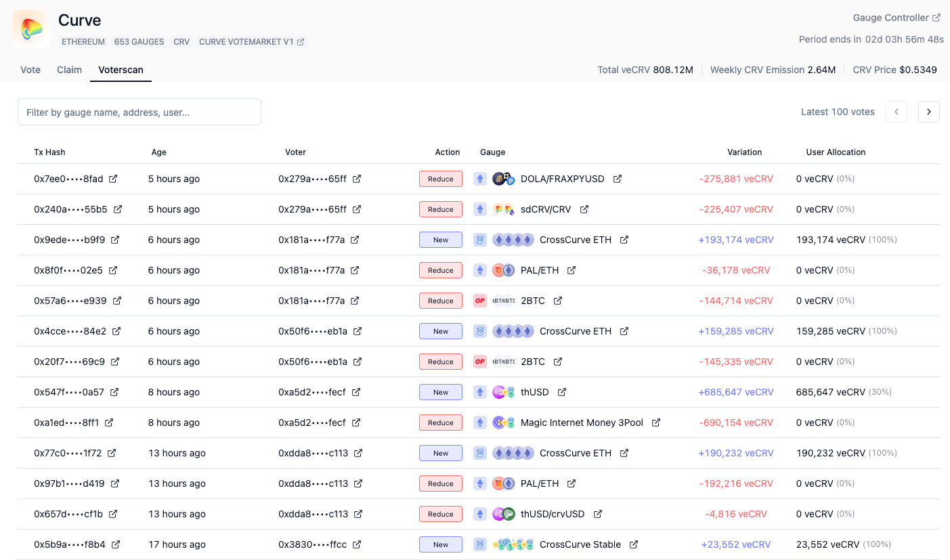950x560 pixels.
Task: Click Ethereum chain icon in DOLA/FRAXPYUSD row
Action: [480, 179]
